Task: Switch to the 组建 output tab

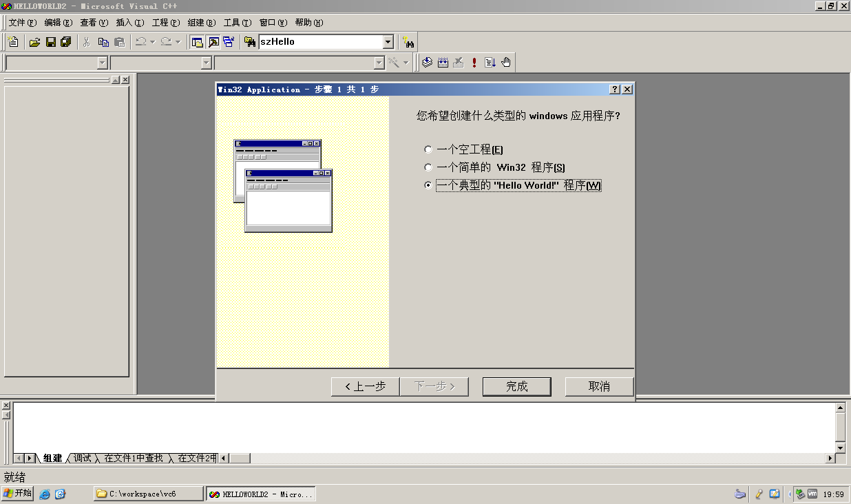Action: tap(52, 458)
